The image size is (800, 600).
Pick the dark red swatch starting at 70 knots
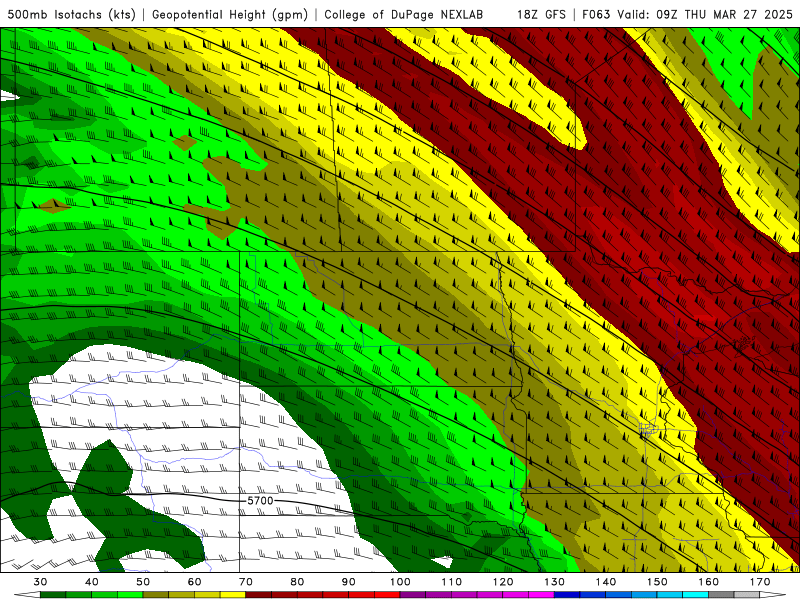259,595
